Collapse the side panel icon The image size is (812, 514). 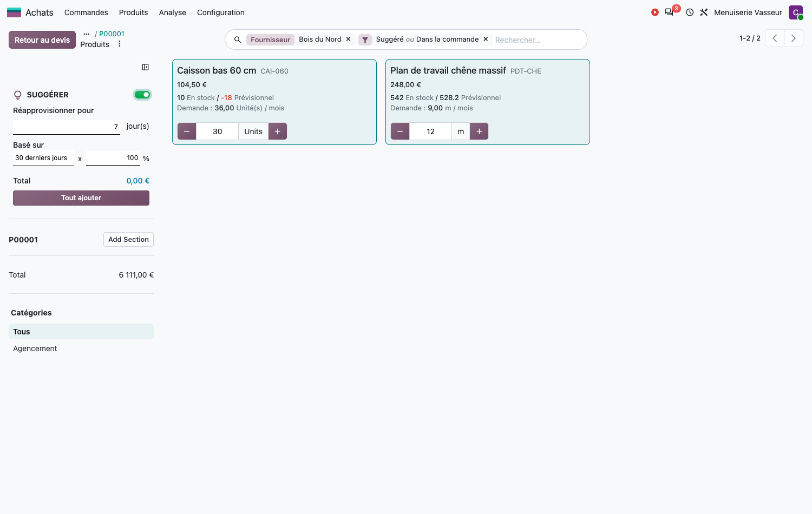[146, 67]
